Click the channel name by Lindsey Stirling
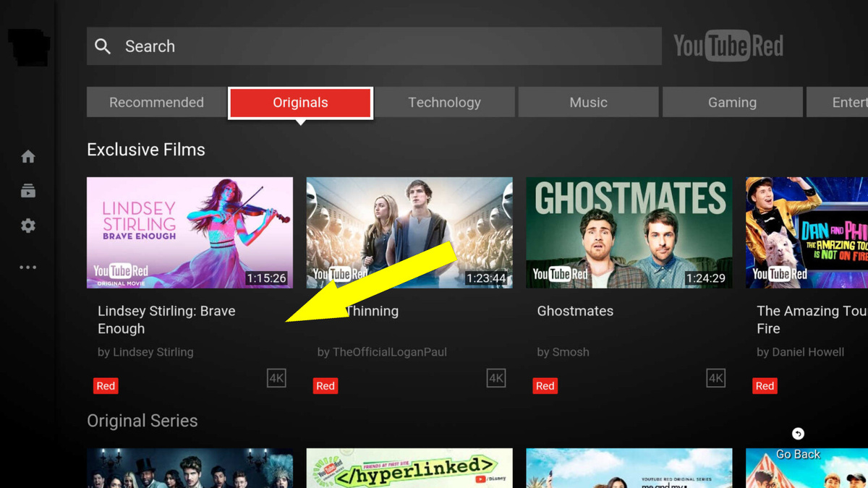 (x=145, y=352)
